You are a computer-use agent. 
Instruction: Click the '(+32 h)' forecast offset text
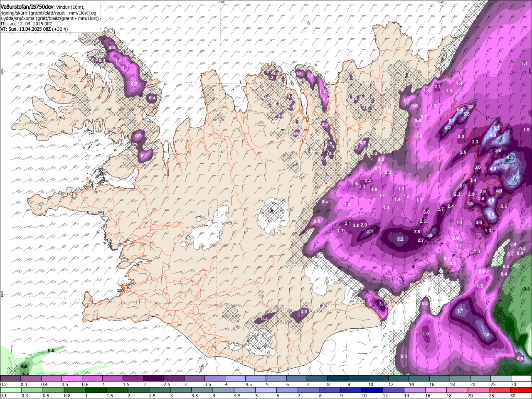tap(60, 29)
